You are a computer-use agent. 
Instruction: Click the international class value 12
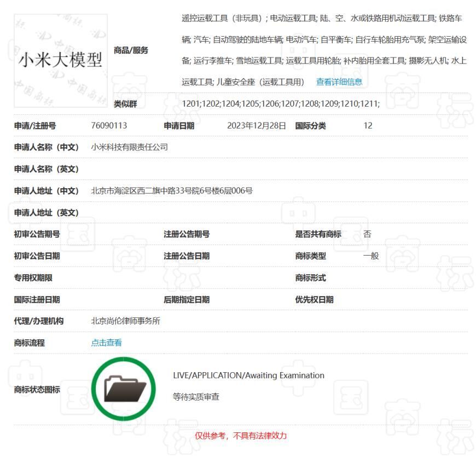(368, 125)
